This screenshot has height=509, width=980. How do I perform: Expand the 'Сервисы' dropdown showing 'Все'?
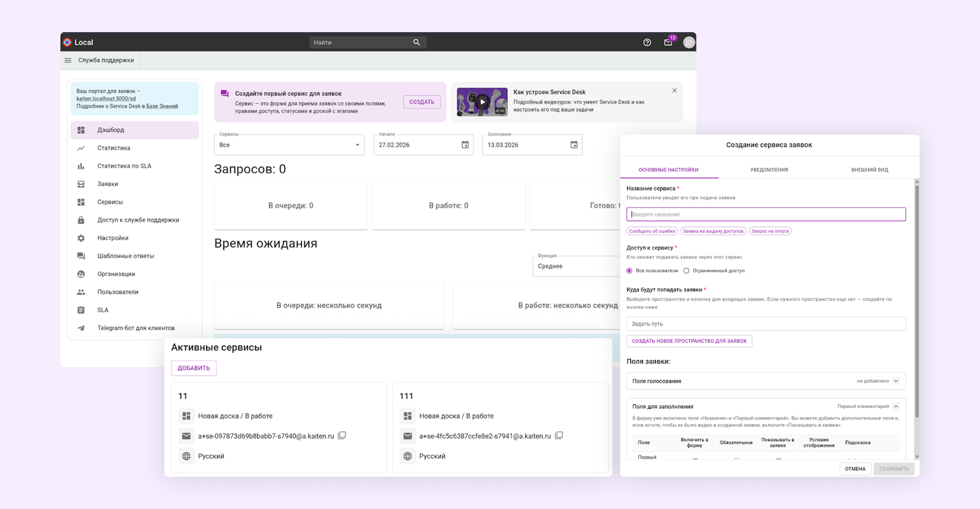point(357,145)
